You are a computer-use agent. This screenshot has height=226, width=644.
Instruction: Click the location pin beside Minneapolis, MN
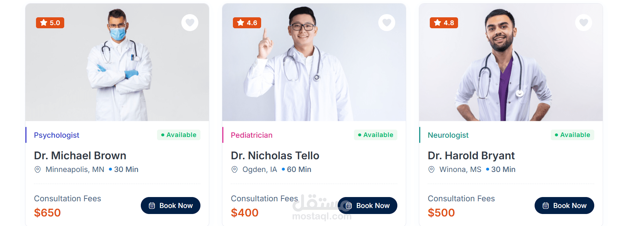pyautogui.click(x=37, y=169)
